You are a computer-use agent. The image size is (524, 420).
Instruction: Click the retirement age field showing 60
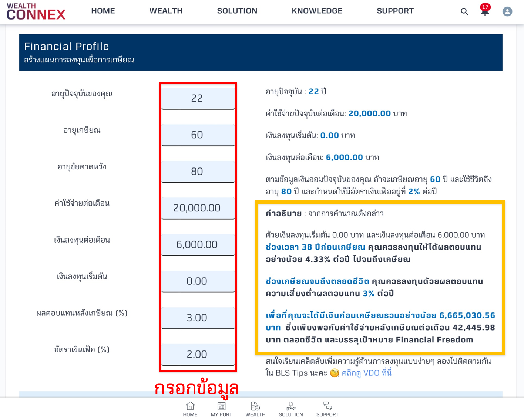pyautogui.click(x=198, y=135)
